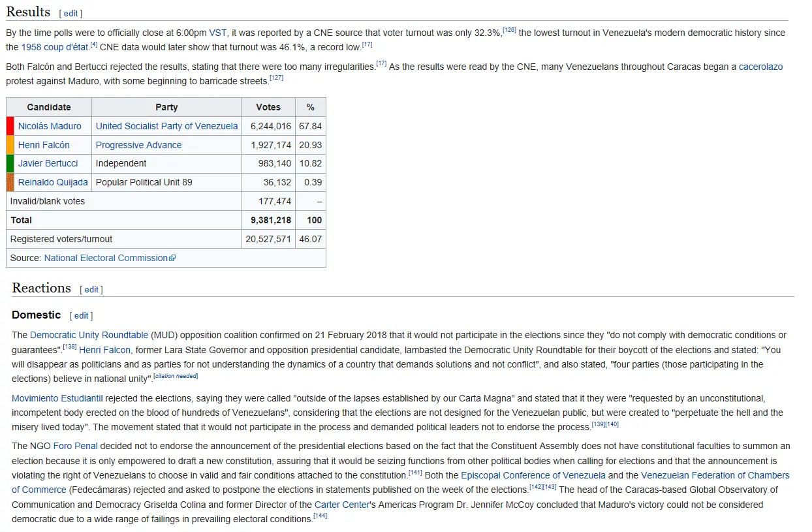
Task: Click the 20.93 percentage cell
Action: (x=311, y=145)
